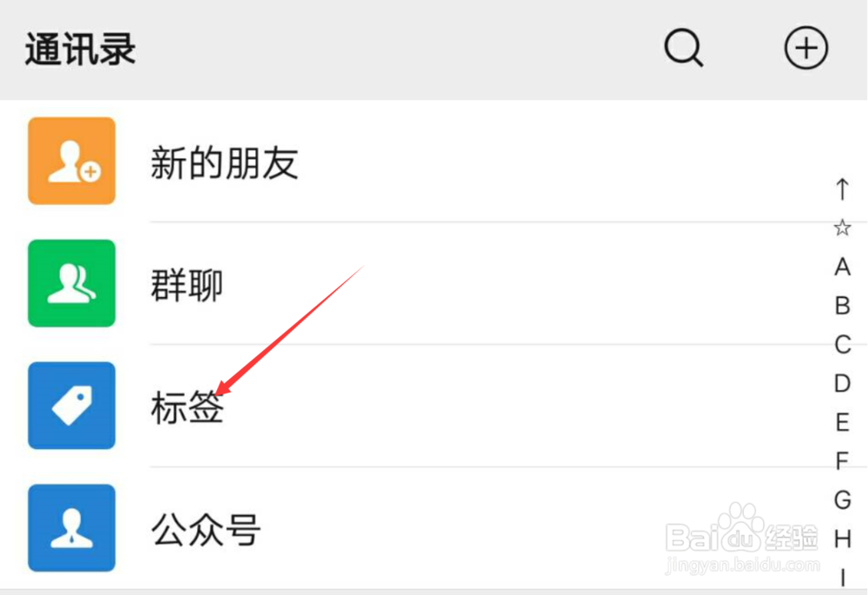Jump to letter F in index
This screenshot has width=868, height=595.
pyautogui.click(x=842, y=461)
